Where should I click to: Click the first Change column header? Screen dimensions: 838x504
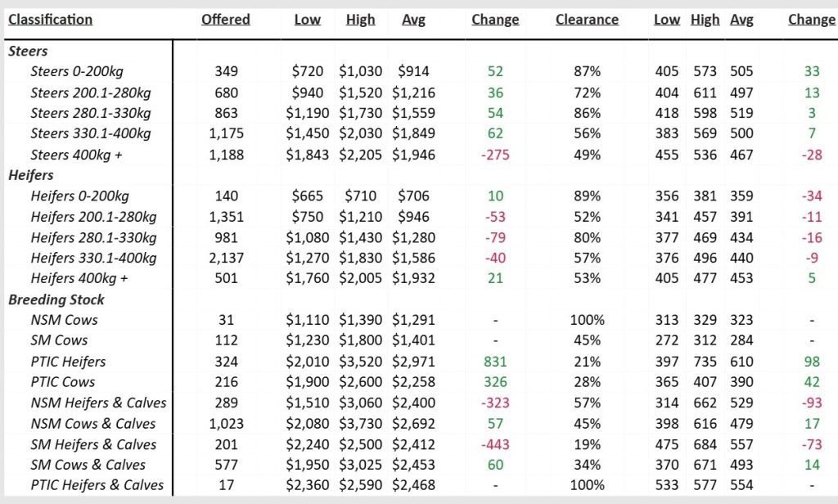click(495, 20)
